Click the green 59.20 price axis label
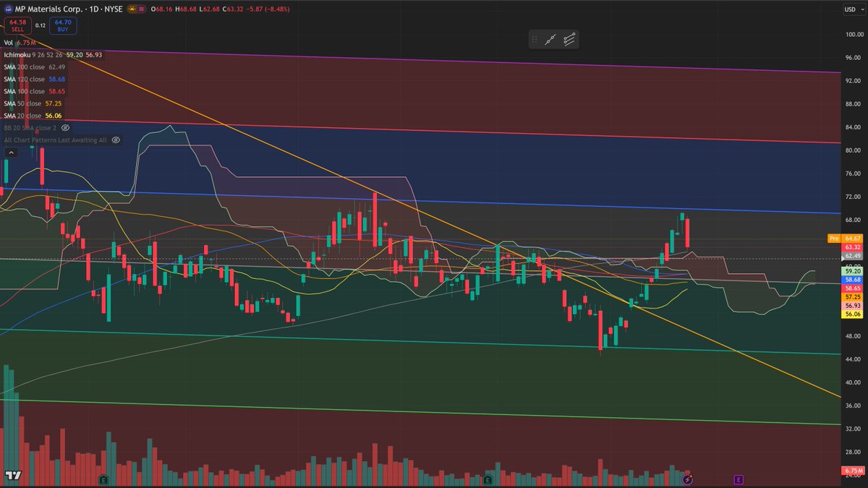Image resolution: width=868 pixels, height=488 pixels. coord(853,270)
